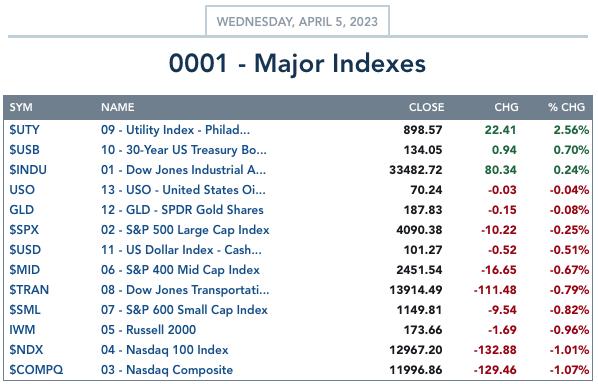
Task: Open 08 - Dow Jones Transportation link
Action: point(185,290)
